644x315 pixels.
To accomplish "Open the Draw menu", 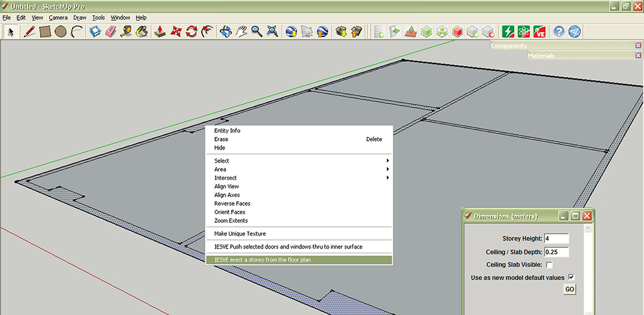I will [80, 18].
